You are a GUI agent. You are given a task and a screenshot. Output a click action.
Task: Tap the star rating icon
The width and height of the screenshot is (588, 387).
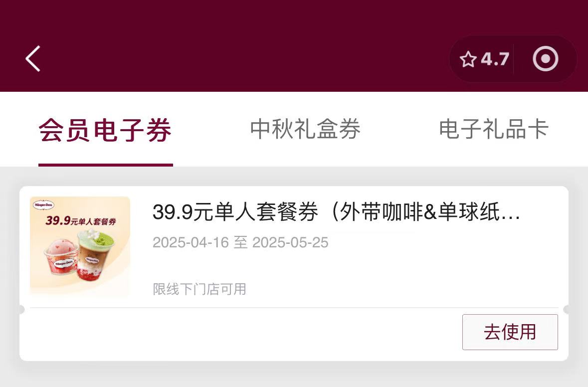click(x=468, y=59)
